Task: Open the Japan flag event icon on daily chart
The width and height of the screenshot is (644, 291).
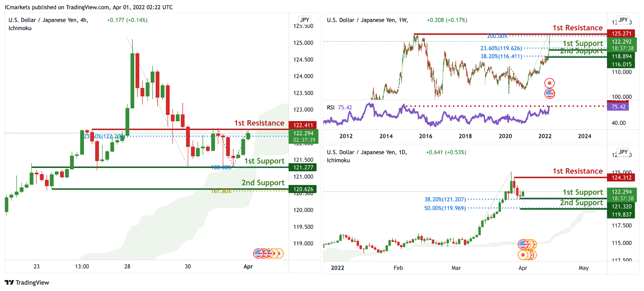Action: pos(523,255)
